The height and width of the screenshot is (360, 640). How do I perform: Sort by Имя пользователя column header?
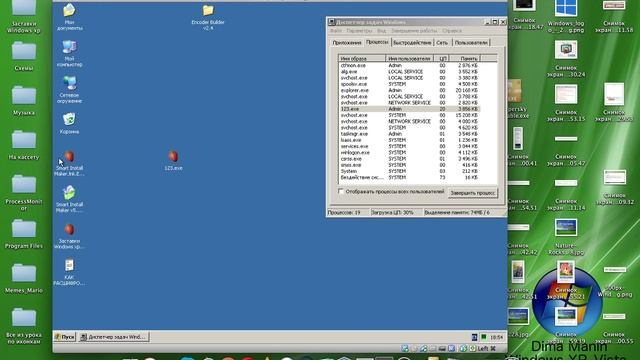point(409,58)
